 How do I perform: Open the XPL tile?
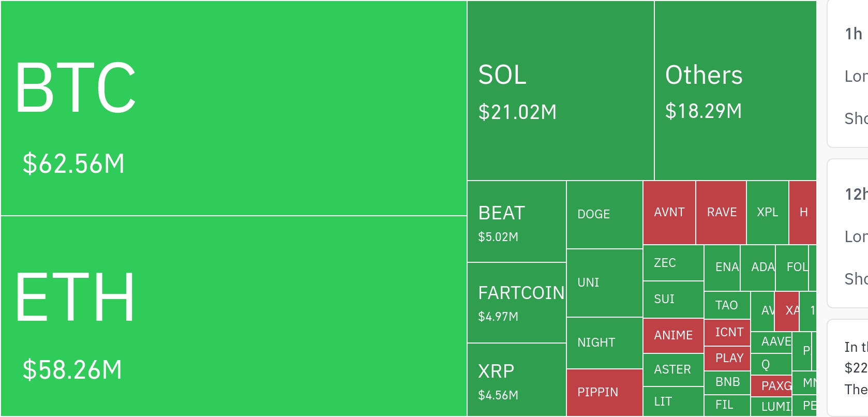[x=768, y=213]
